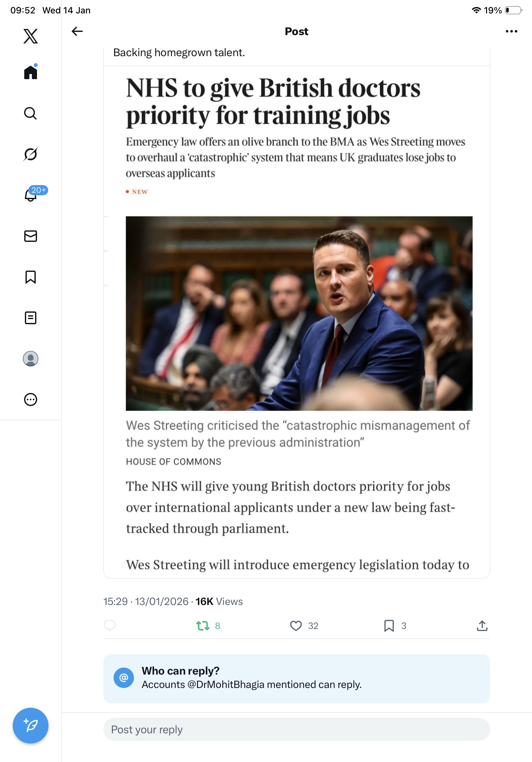Image resolution: width=532 pixels, height=762 pixels.
Task: Open Grok from the sidebar
Action: tap(31, 154)
